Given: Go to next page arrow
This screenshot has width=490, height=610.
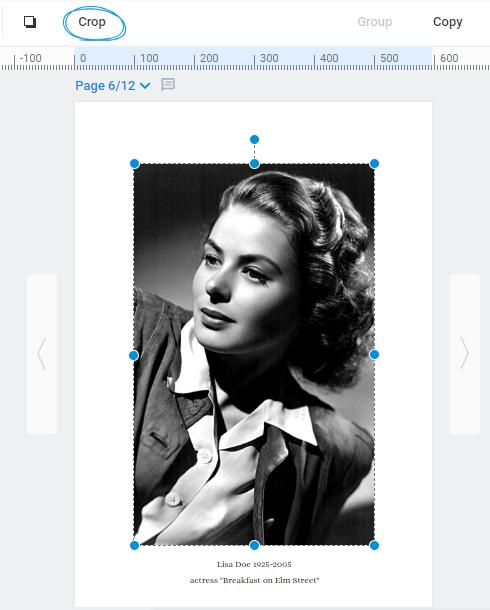Looking at the screenshot, I should tap(465, 354).
